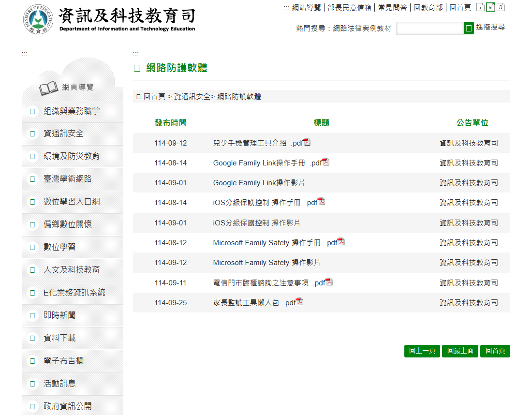Click the green search magnifier icon
This screenshot has height=415, width=532.
[x=468, y=28]
